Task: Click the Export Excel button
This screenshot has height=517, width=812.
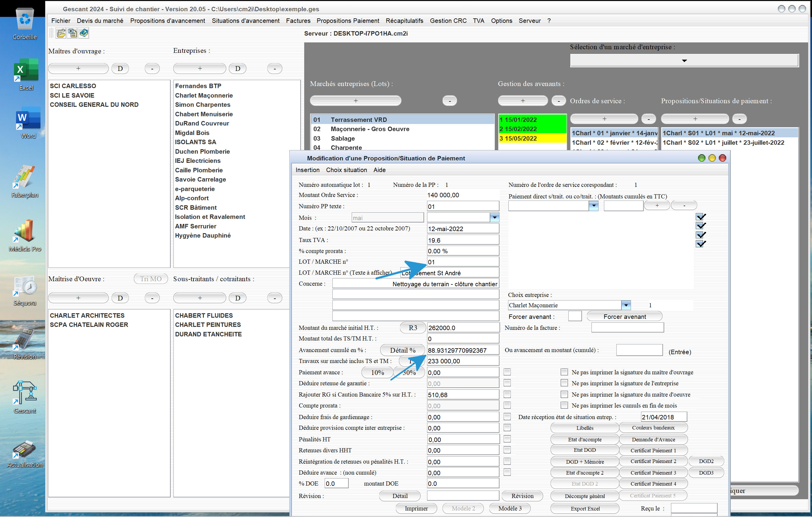Action: click(585, 508)
